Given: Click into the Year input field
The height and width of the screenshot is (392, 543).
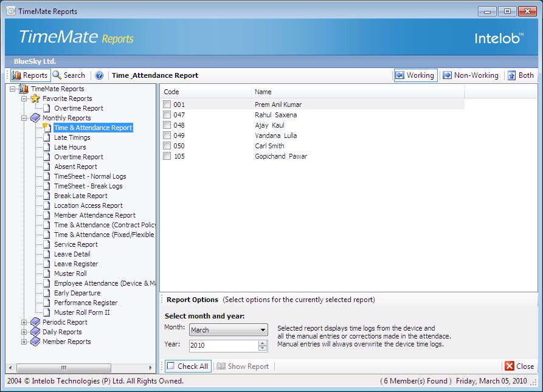Looking at the screenshot, I should [x=224, y=345].
